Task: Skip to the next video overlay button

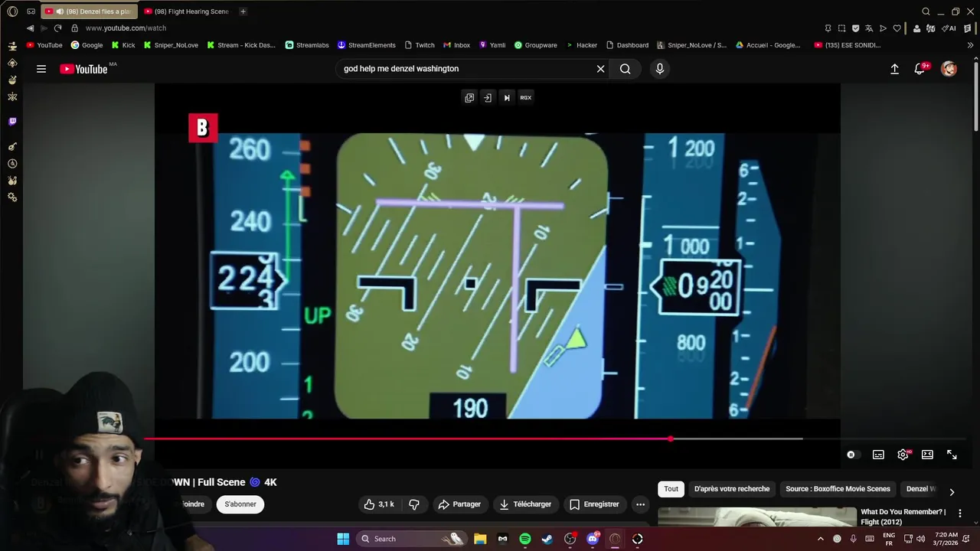Action: pyautogui.click(x=507, y=98)
